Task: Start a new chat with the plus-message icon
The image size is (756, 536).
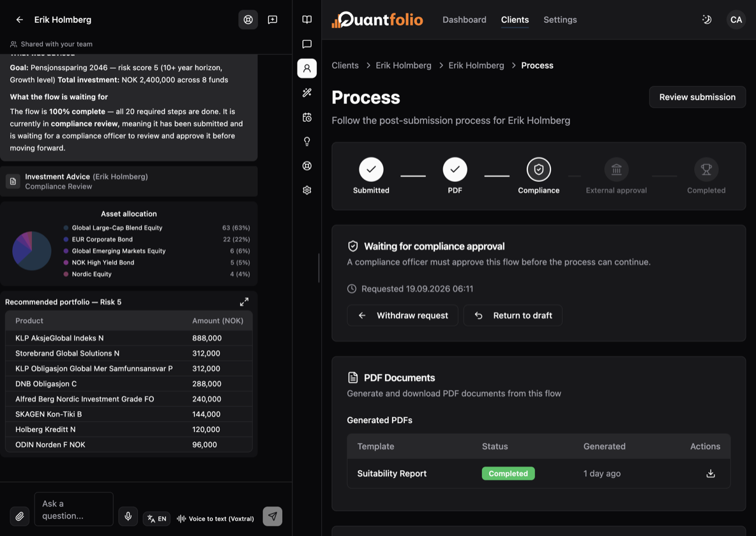Action: [273, 20]
